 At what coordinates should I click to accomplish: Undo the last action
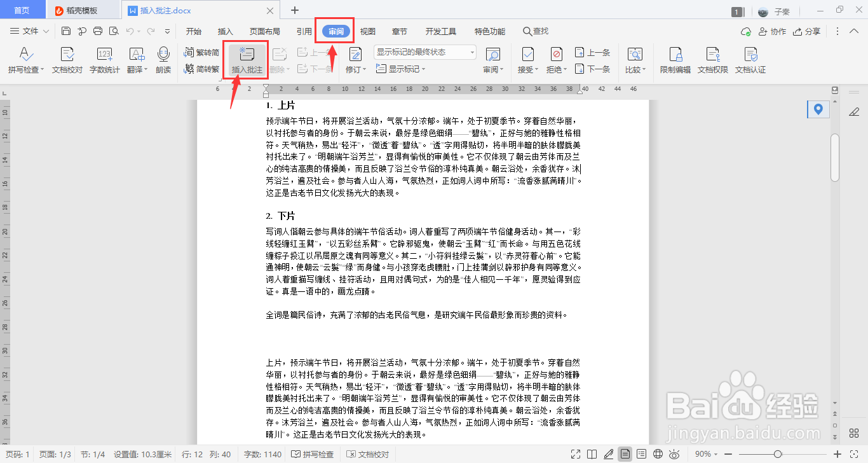click(x=130, y=31)
